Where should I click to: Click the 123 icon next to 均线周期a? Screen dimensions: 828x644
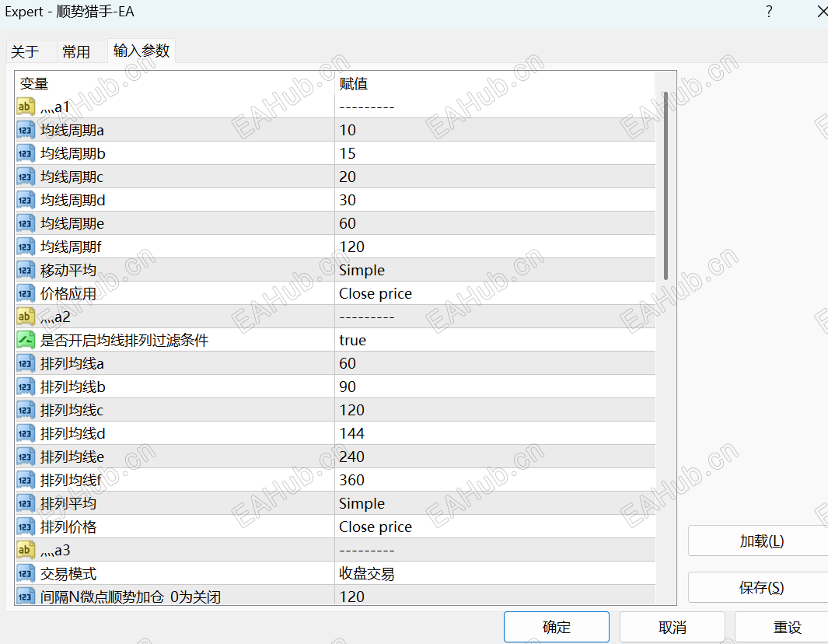click(x=24, y=130)
